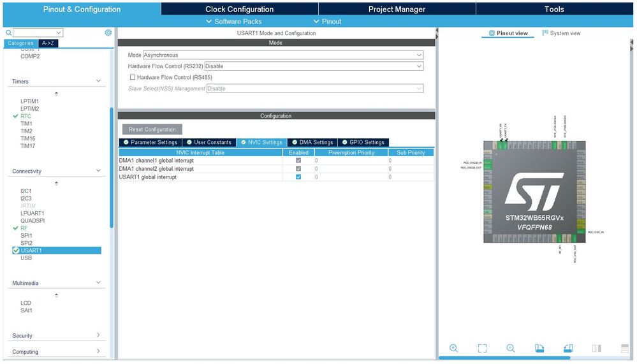Fit the chip pinout to the view

point(482,348)
